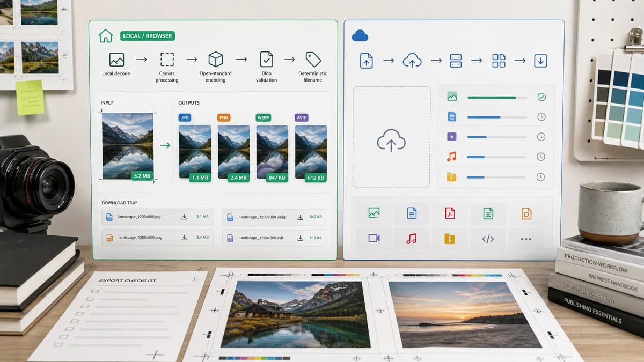Select the input landscape thumbnail
The width and height of the screenshot is (644, 362).
pos(128,145)
